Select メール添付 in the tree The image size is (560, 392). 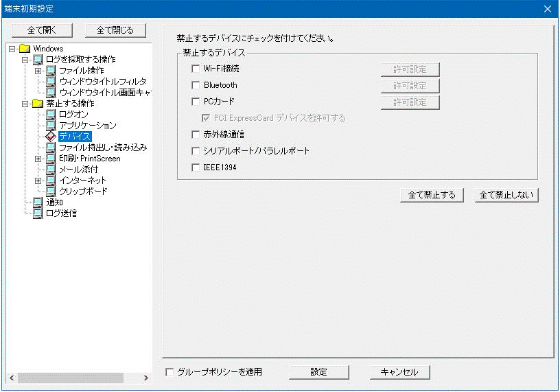(78, 170)
